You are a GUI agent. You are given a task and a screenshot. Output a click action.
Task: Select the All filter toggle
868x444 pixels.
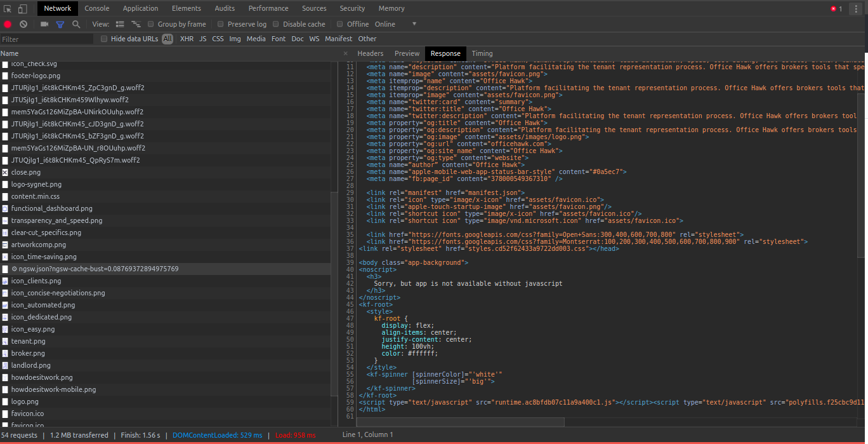tap(168, 39)
